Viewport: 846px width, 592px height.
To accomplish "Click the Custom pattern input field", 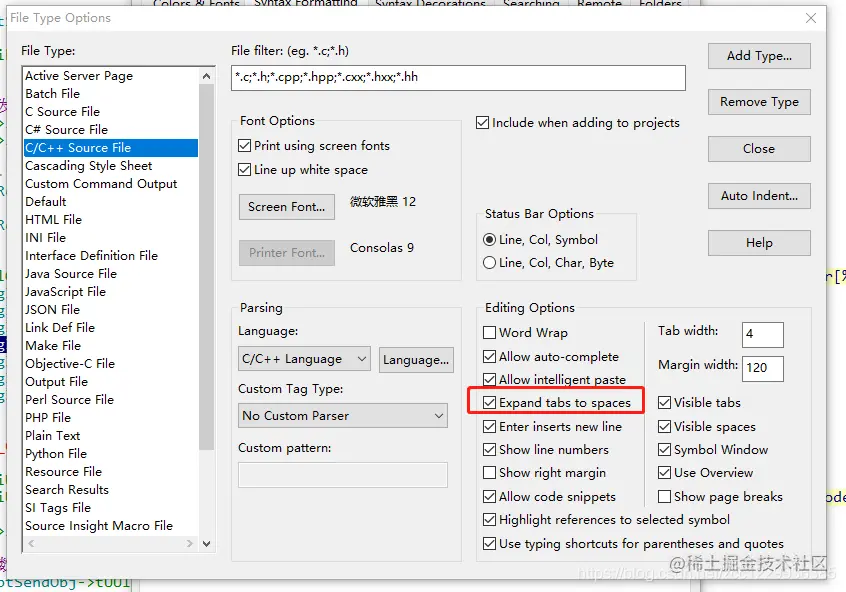I will pyautogui.click(x=343, y=475).
